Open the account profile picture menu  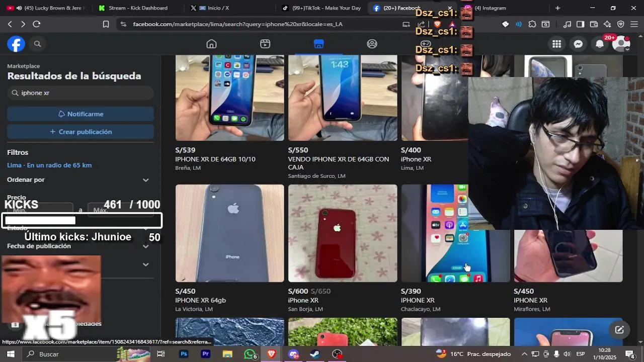point(621,44)
